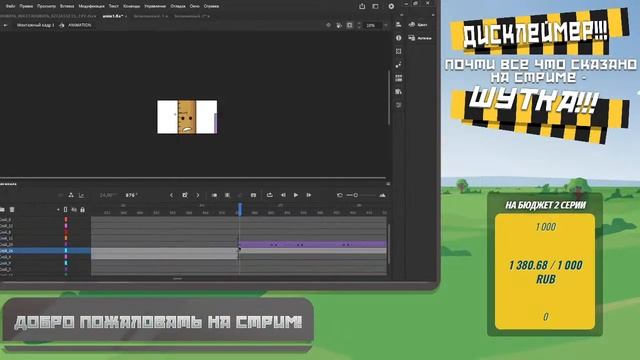Open the Library panel icon in dock
This screenshot has width=640, height=360.
(x=399, y=91)
